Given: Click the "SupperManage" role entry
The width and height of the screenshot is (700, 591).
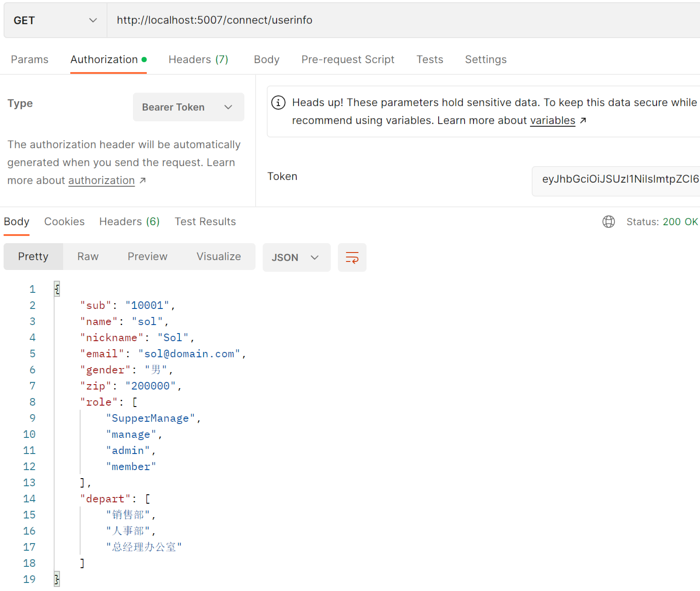Looking at the screenshot, I should [x=150, y=418].
